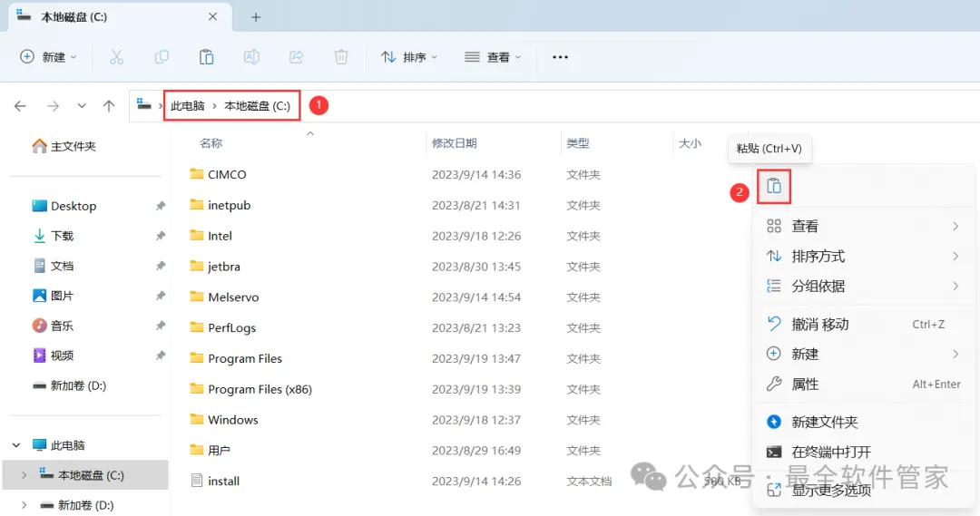Click 本地磁盘 (C:) breadcrumb in address bar
The width and height of the screenshot is (980, 516).
coord(257,106)
